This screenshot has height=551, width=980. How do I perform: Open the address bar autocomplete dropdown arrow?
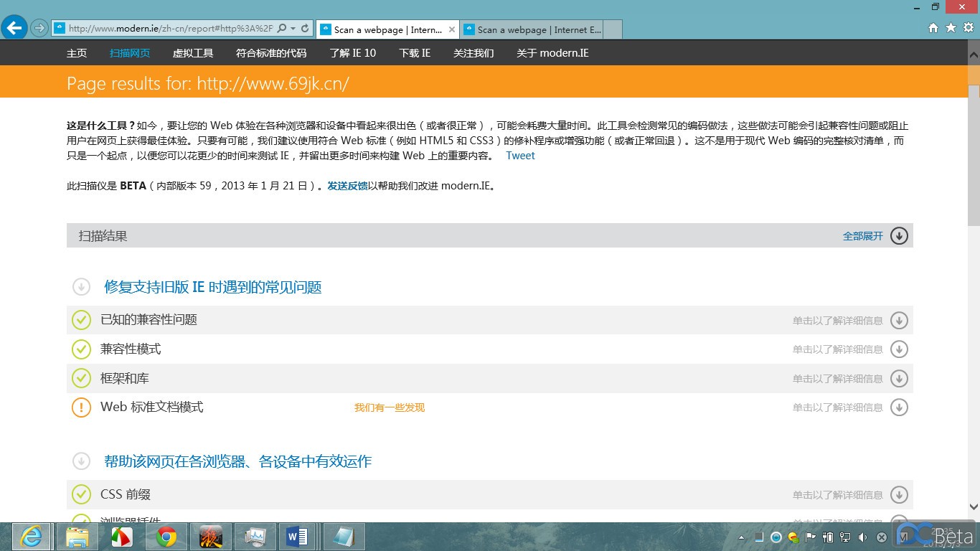point(293,29)
